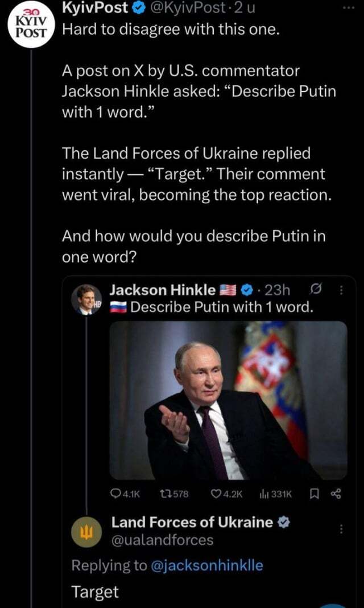Click the Land Forces of Ukraine name
The height and width of the screenshot is (608, 364).
192,522
